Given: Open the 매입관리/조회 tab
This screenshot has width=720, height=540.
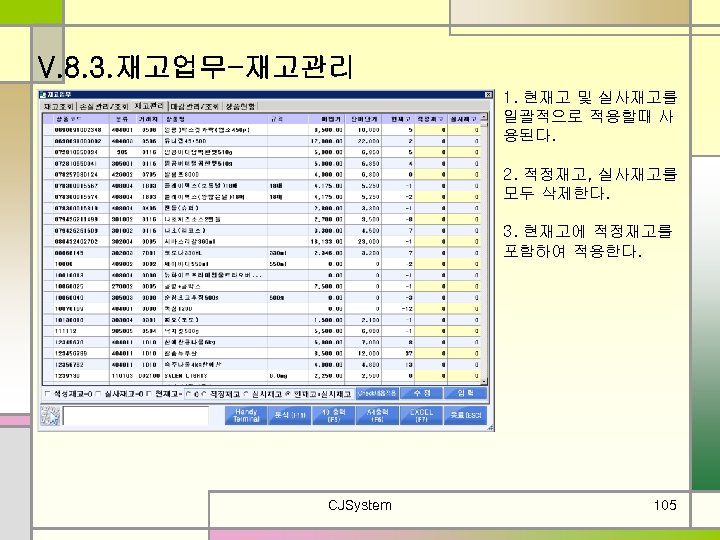Looking at the screenshot, I should (x=195, y=107).
